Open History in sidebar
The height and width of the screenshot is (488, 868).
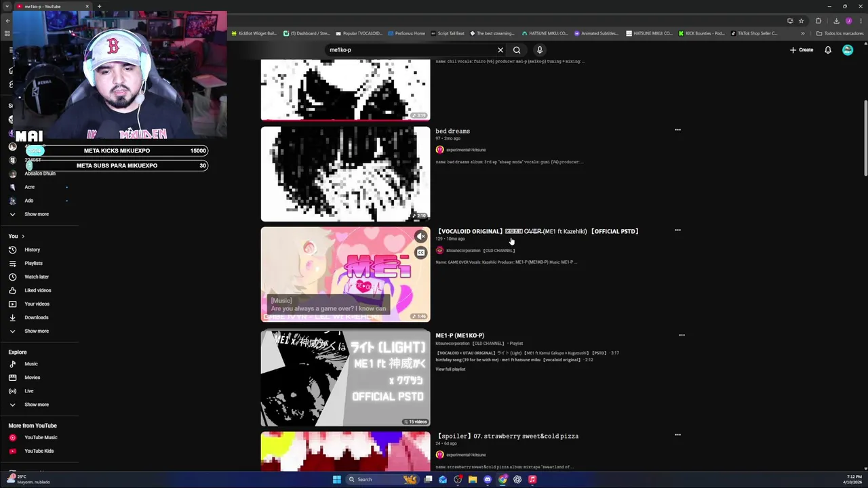tap(32, 250)
